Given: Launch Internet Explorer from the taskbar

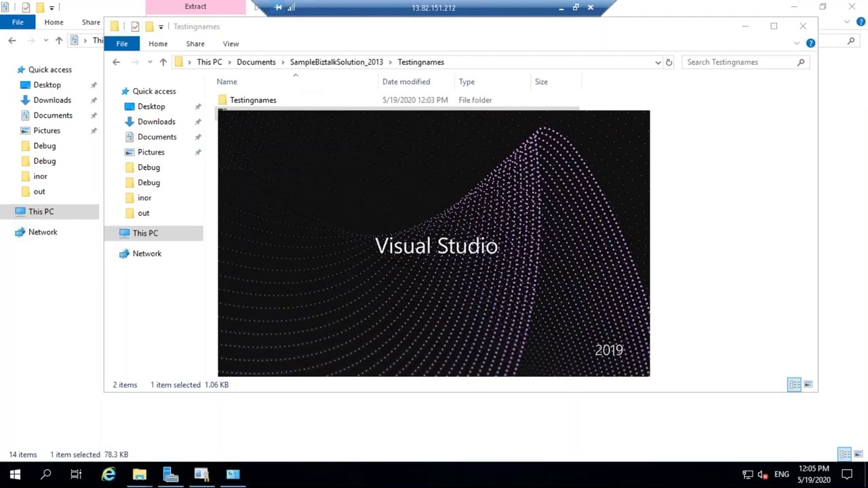Looking at the screenshot, I should tap(108, 474).
